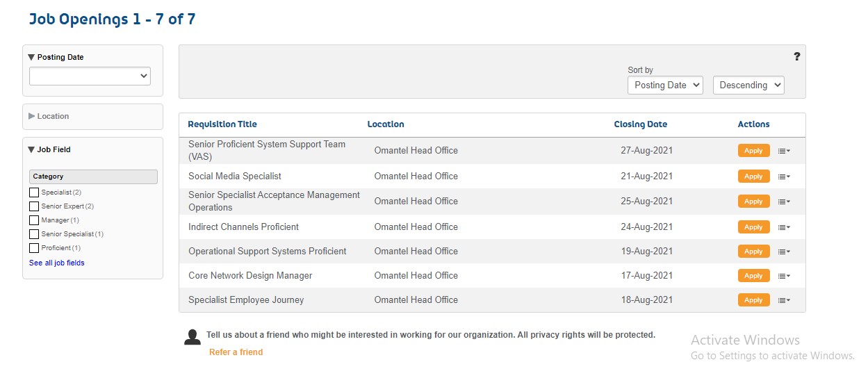Click the Refer a friend link
Image resolution: width=868 pixels, height=378 pixels.
(236, 352)
